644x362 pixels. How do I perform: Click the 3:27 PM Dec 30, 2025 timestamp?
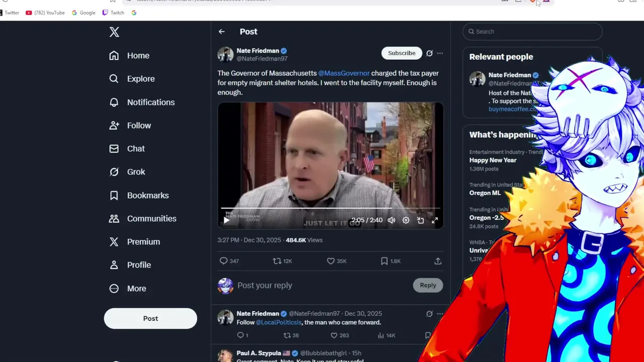pyautogui.click(x=249, y=240)
